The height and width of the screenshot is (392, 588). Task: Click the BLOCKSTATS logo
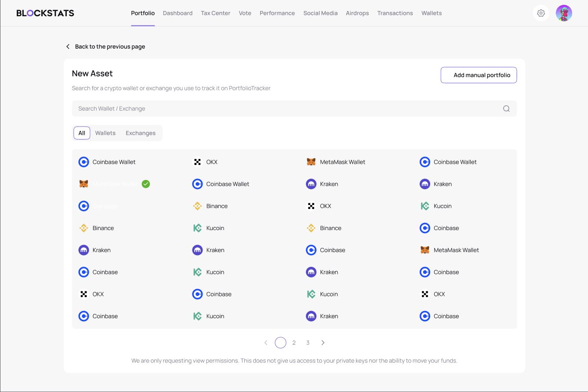(x=45, y=13)
